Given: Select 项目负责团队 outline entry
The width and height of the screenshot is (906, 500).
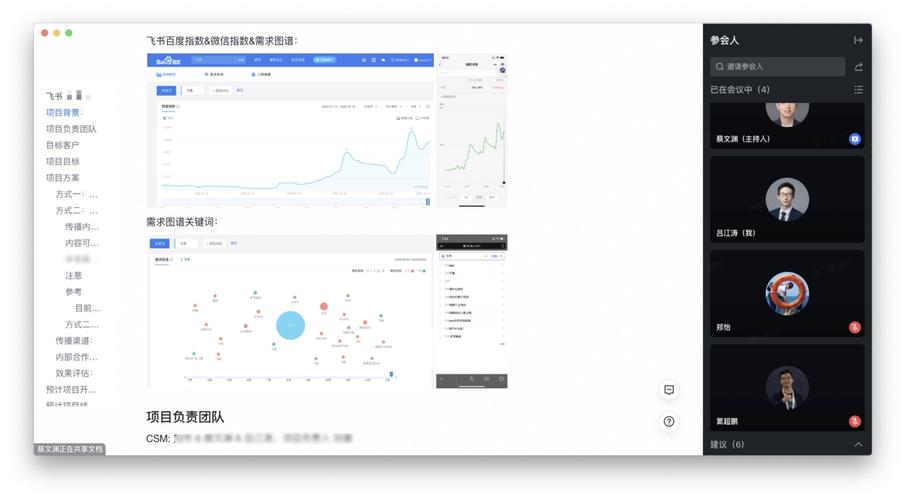Looking at the screenshot, I should coord(71,129).
